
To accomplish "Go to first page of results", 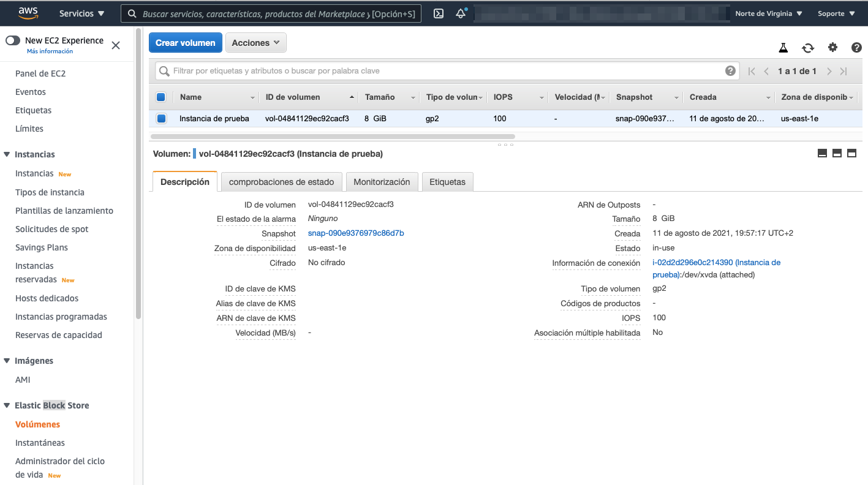I will click(x=752, y=72).
